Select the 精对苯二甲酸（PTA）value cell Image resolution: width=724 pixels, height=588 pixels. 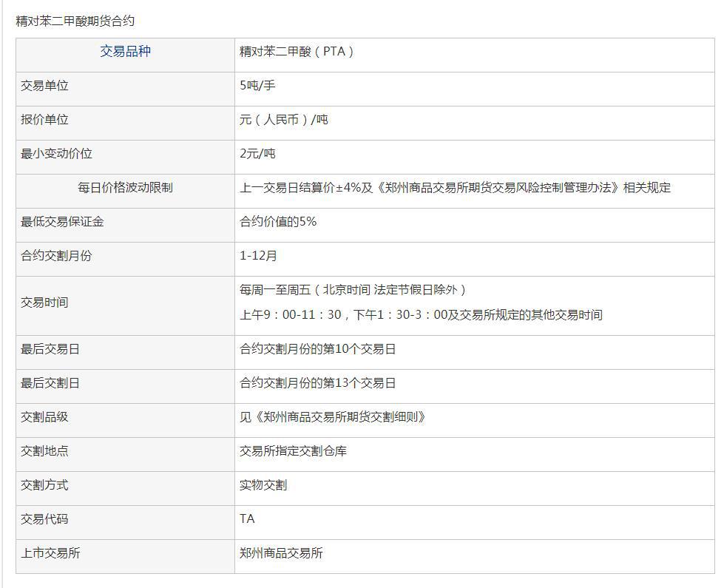[297, 52]
